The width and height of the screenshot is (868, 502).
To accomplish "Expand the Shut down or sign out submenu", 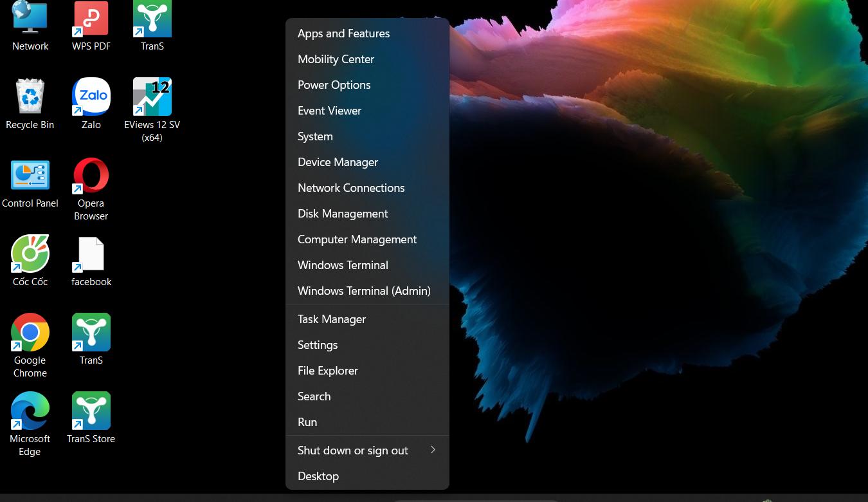I will pos(367,451).
